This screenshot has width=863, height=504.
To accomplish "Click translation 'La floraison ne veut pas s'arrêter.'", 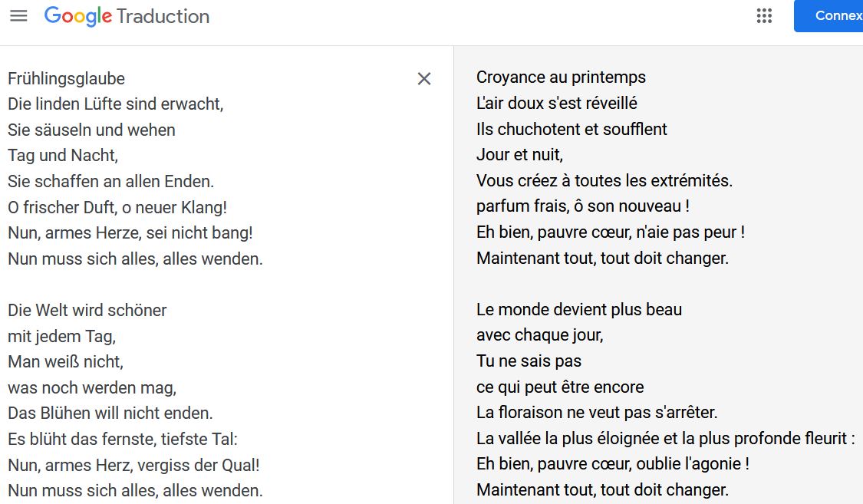I will (597, 413).
